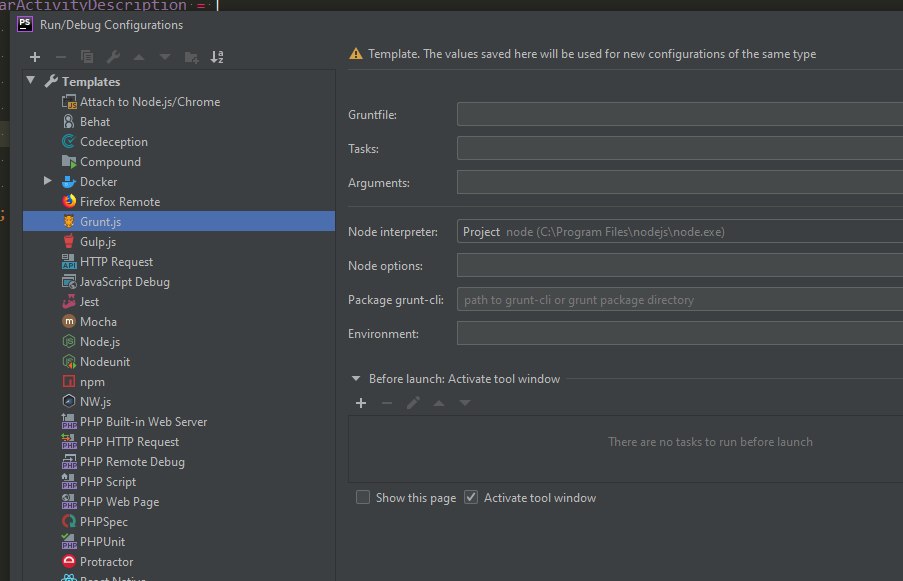Collapse the Before launch section
This screenshot has height=581, width=903.
356,379
